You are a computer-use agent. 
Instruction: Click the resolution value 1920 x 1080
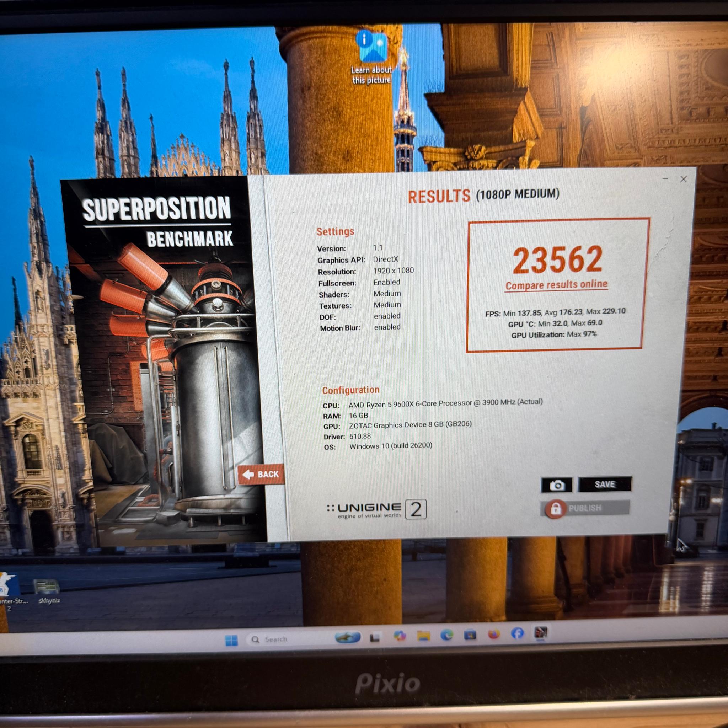pyautogui.click(x=394, y=271)
